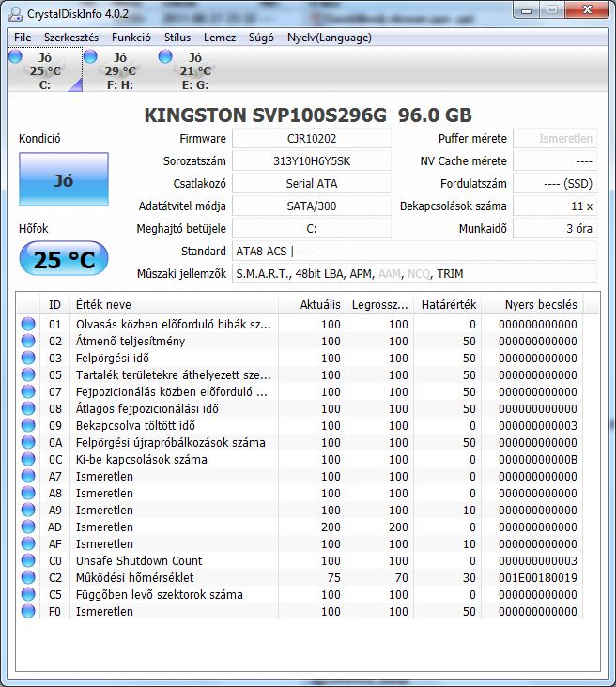The image size is (616, 687).
Task: Select the E: G: drive tab at 21 °C
Action: [195, 70]
